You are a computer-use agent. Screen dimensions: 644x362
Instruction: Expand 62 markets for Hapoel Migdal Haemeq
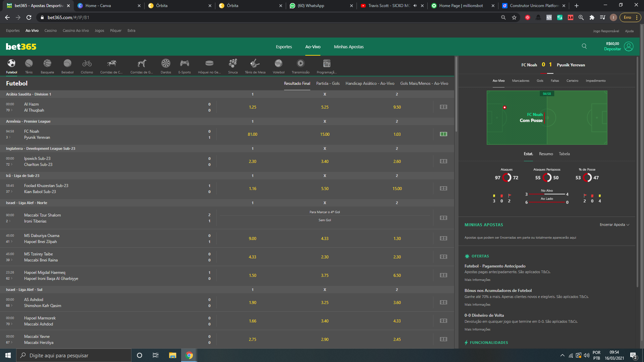point(9,279)
